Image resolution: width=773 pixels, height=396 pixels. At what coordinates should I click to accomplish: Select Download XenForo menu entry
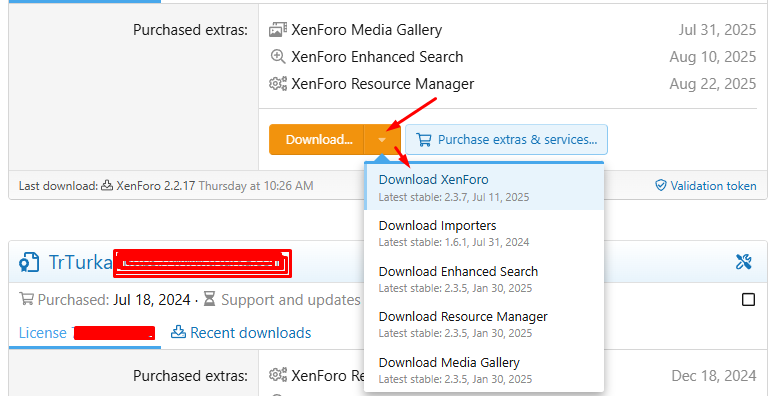[484, 187]
